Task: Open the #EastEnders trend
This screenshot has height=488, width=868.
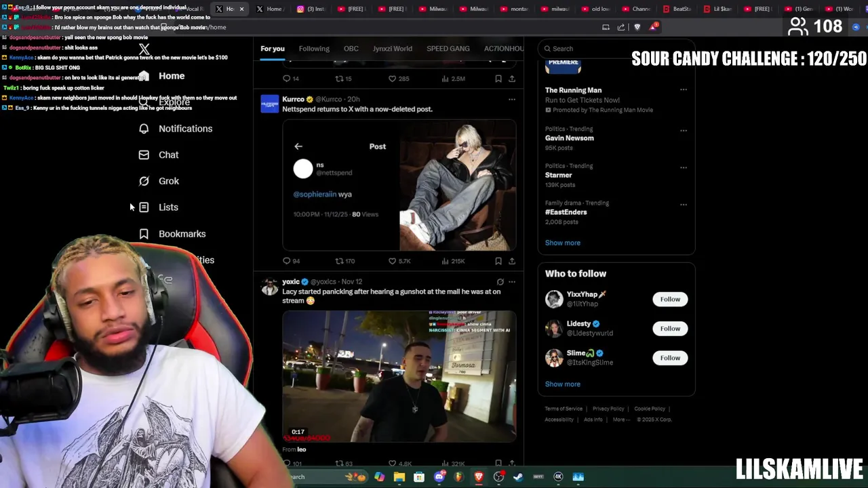Action: [566, 212]
